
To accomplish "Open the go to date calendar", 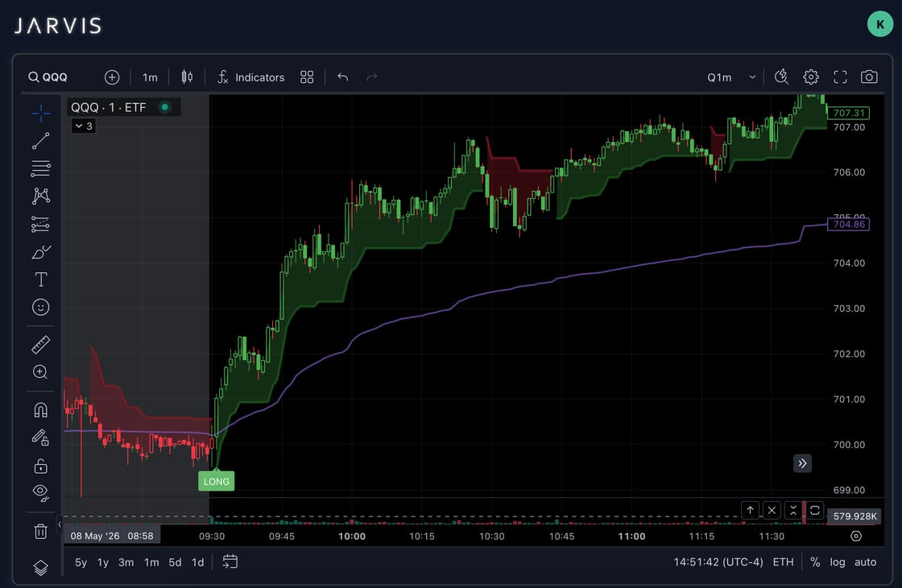I will pyautogui.click(x=230, y=561).
